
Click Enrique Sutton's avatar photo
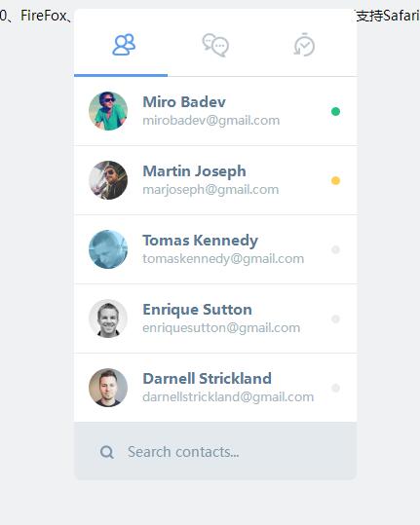[x=108, y=319]
